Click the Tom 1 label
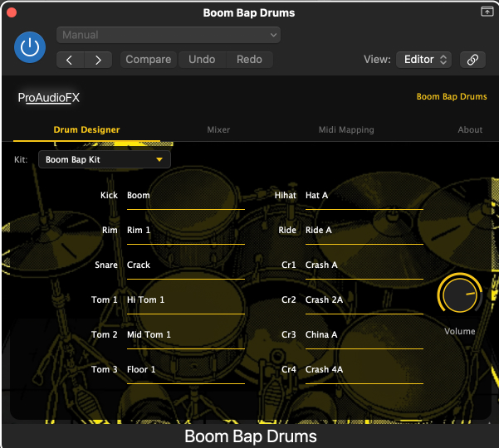 (105, 299)
